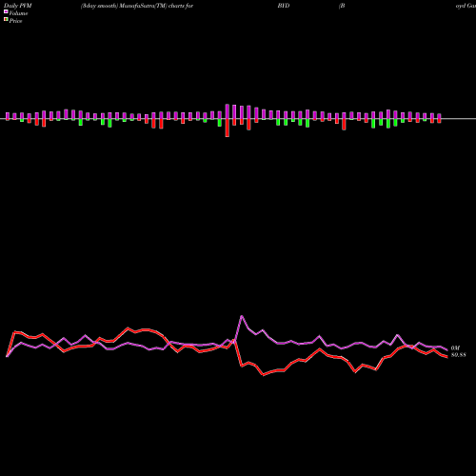Click the 'BYD' ticker symbol text
Image resolution: width=476 pixels, height=476 pixels.
[x=284, y=6]
